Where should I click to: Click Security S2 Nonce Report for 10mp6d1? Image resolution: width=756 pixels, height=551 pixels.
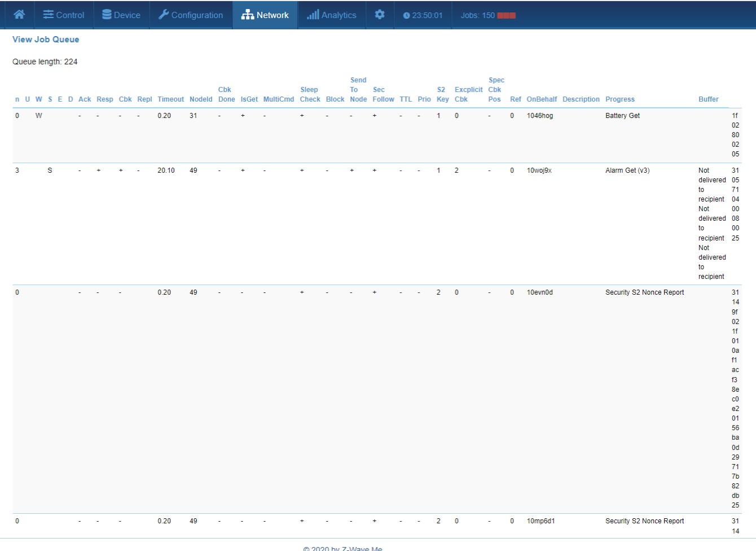coord(645,521)
